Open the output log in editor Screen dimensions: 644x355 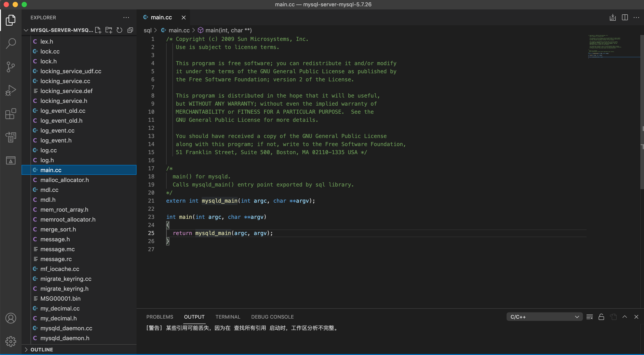click(x=613, y=317)
